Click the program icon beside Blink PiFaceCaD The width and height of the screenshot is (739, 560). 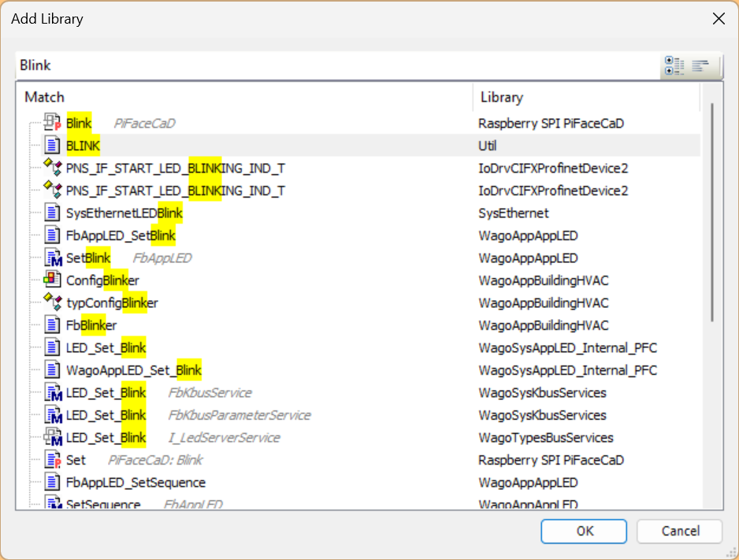pos(52,122)
